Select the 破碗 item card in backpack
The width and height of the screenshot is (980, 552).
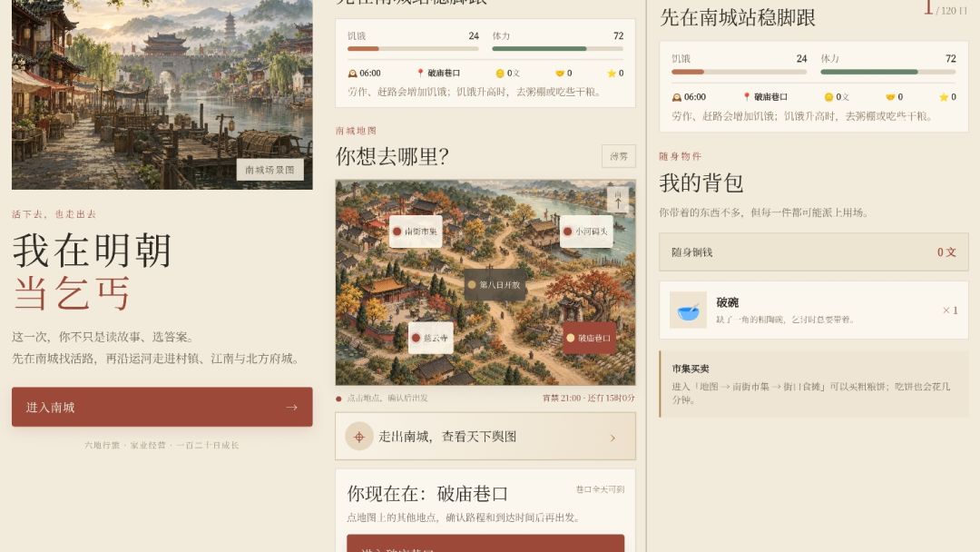(x=814, y=310)
